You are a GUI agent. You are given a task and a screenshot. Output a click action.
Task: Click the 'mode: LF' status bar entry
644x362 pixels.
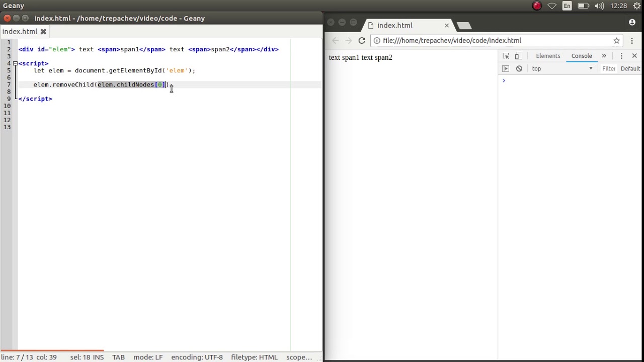[148, 357]
